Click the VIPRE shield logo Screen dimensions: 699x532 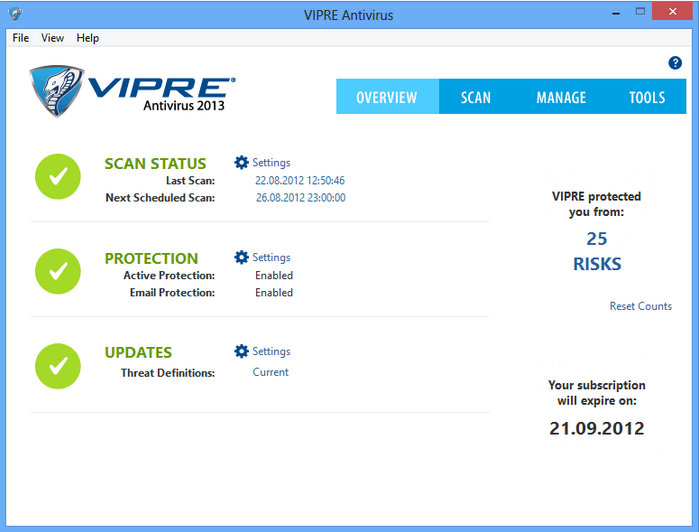57,91
